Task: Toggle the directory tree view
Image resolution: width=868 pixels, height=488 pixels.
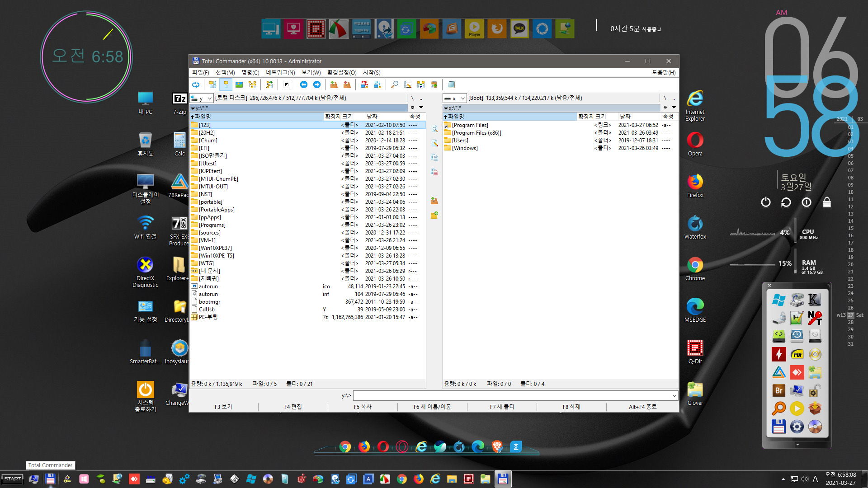Action: click(x=252, y=84)
